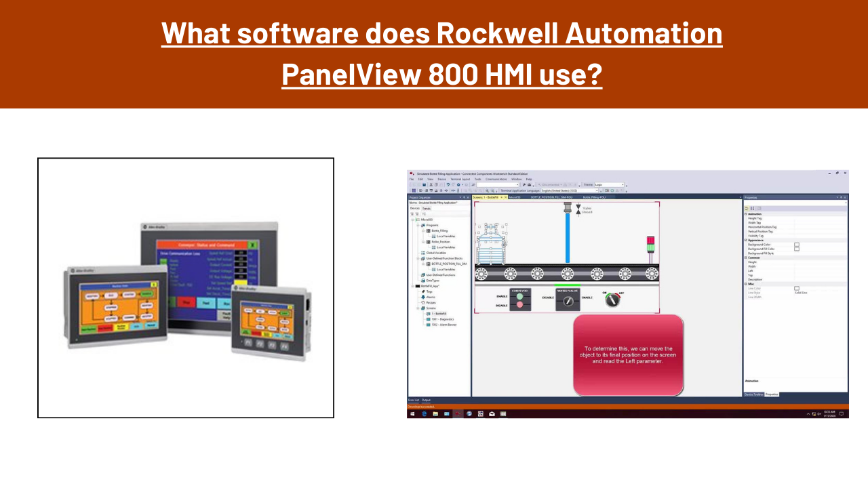Open the Device Toolbox tab
868x488 pixels.
coord(754,394)
